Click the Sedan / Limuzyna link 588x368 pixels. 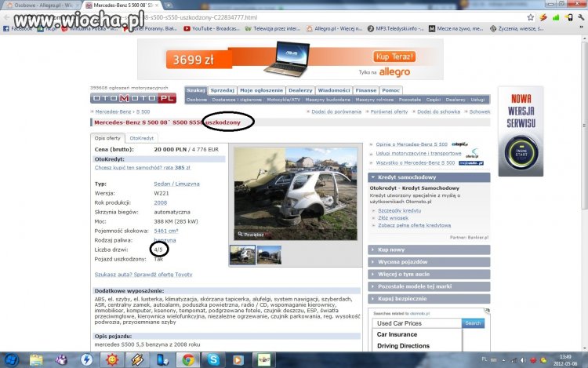click(x=176, y=184)
